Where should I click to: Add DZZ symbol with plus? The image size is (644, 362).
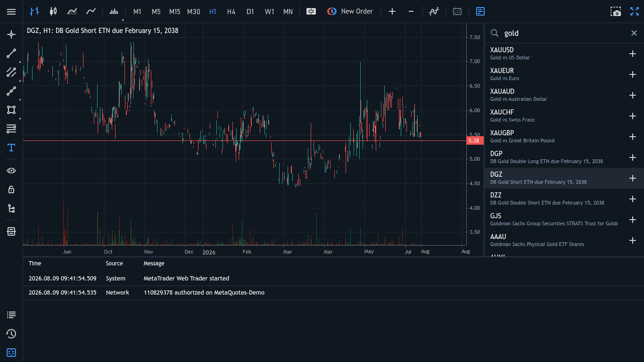(x=633, y=199)
